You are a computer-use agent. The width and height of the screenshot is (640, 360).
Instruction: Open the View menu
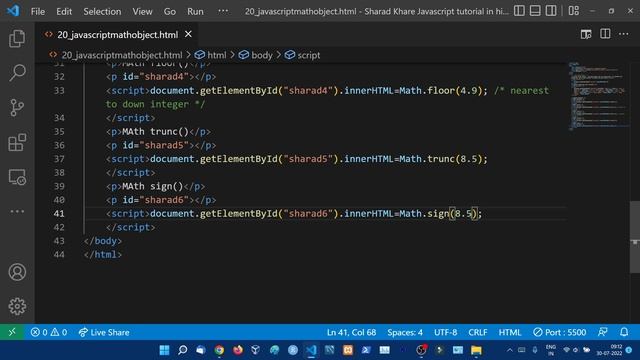(142, 11)
